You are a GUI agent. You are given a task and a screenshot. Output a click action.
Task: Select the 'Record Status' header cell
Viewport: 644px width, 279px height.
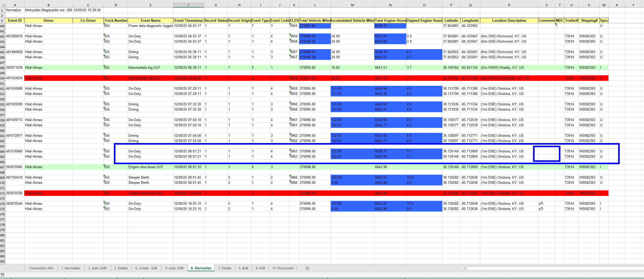(216, 21)
